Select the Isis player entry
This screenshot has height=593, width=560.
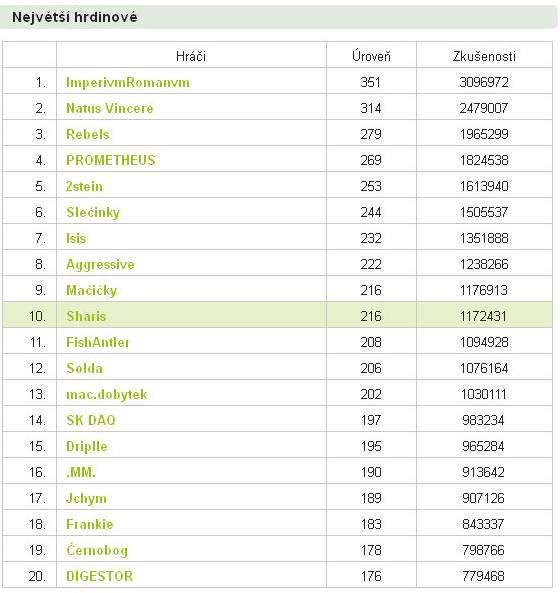pos(76,238)
